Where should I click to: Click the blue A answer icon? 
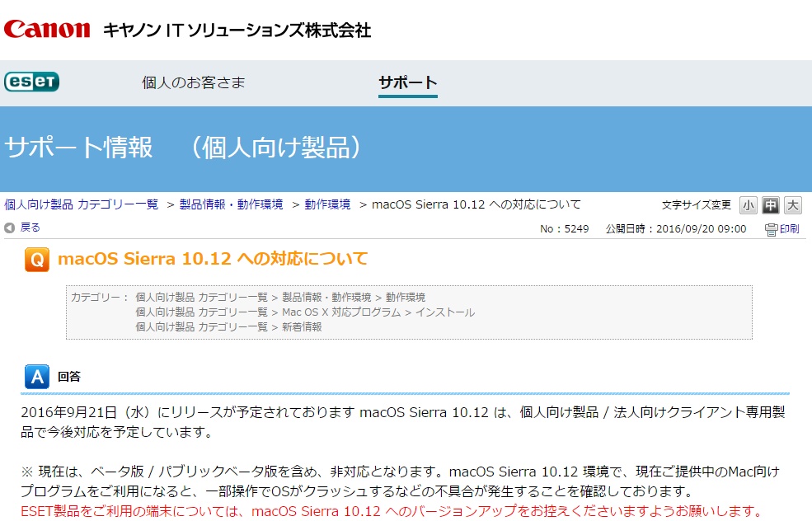[x=37, y=377]
